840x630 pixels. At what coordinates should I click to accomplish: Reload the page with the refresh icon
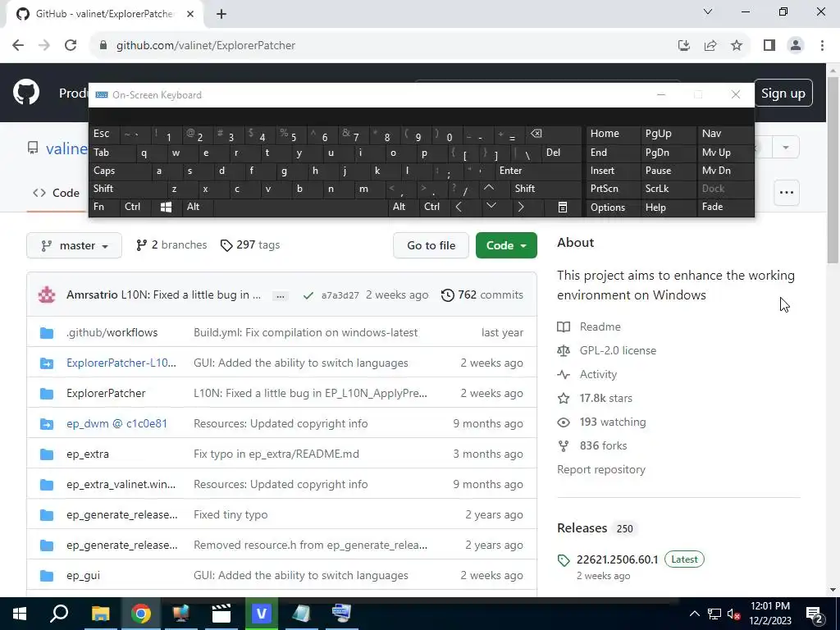71,45
